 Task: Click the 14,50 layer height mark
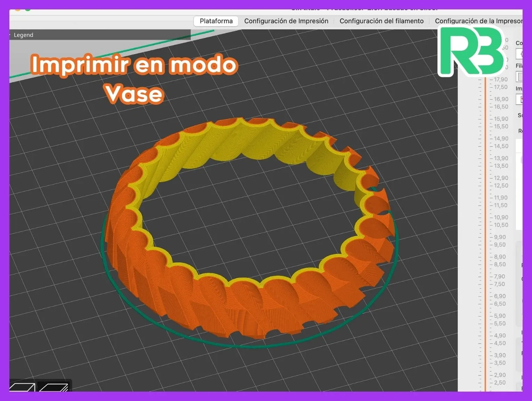pos(501,146)
